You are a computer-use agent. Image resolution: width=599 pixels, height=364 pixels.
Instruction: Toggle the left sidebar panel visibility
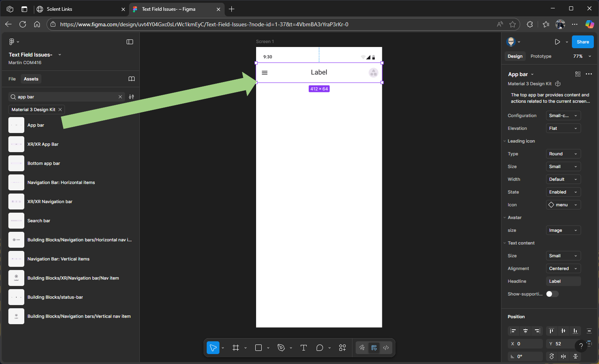coord(130,42)
